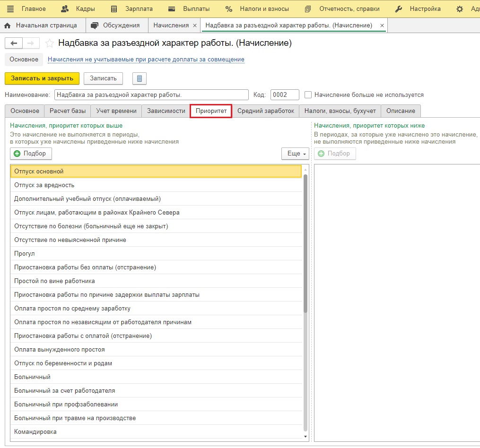Image resolution: width=480 pixels, height=448 pixels.
Task: Click the Наименование input field
Action: click(x=151, y=95)
